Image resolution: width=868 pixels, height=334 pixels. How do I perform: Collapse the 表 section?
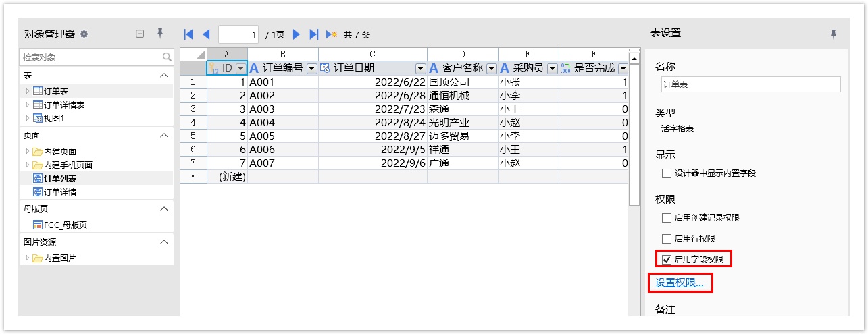coord(164,76)
